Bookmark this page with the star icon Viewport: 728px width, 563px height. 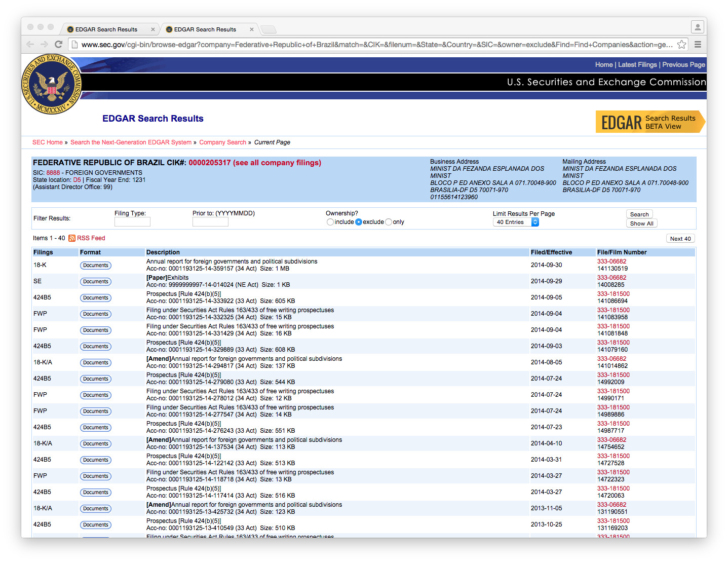coord(682,45)
